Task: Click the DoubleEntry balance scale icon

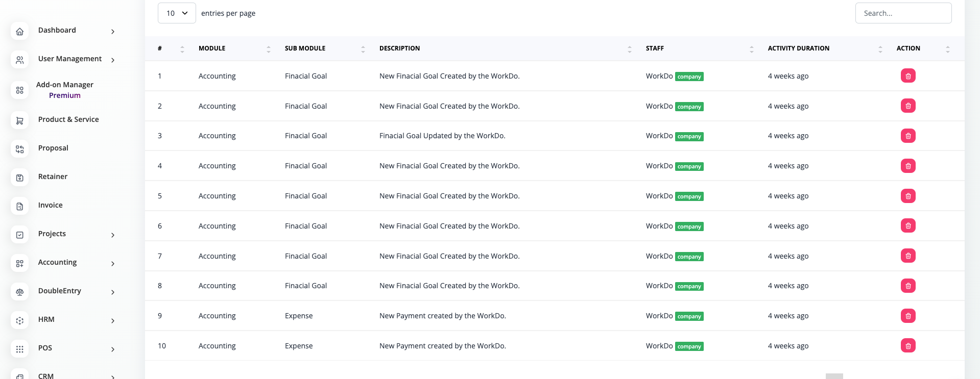Action: pyautogui.click(x=19, y=292)
